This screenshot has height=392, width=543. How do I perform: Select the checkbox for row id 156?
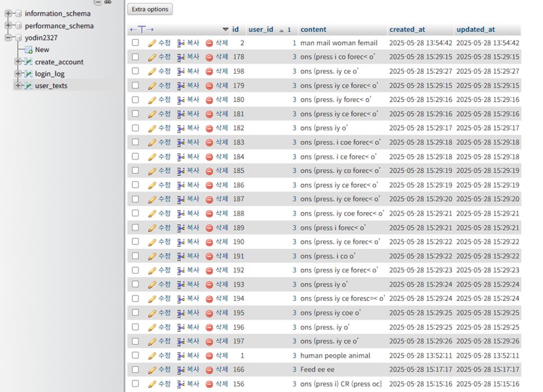pos(136,383)
